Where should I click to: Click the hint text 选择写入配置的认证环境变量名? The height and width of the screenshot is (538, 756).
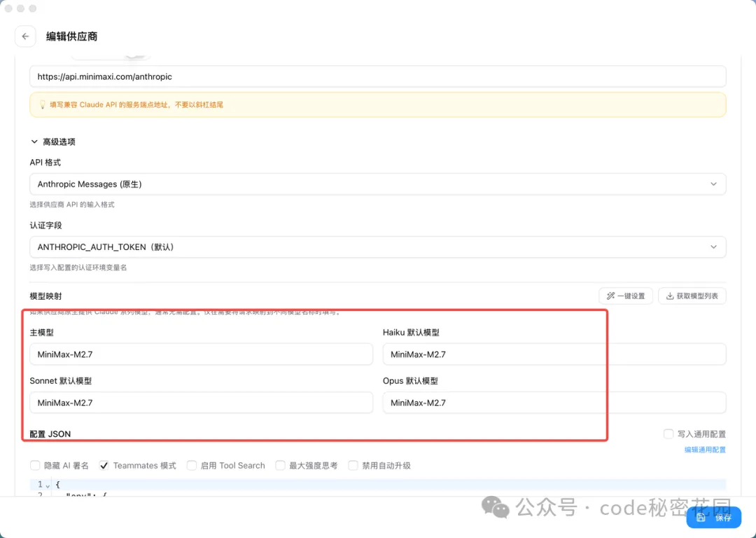coord(78,268)
